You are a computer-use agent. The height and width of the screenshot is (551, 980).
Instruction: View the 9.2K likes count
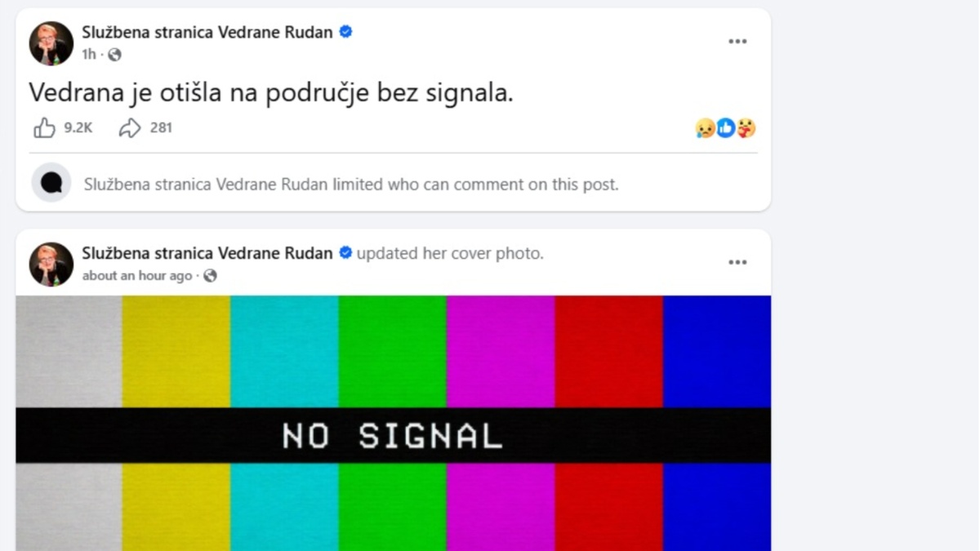78,127
